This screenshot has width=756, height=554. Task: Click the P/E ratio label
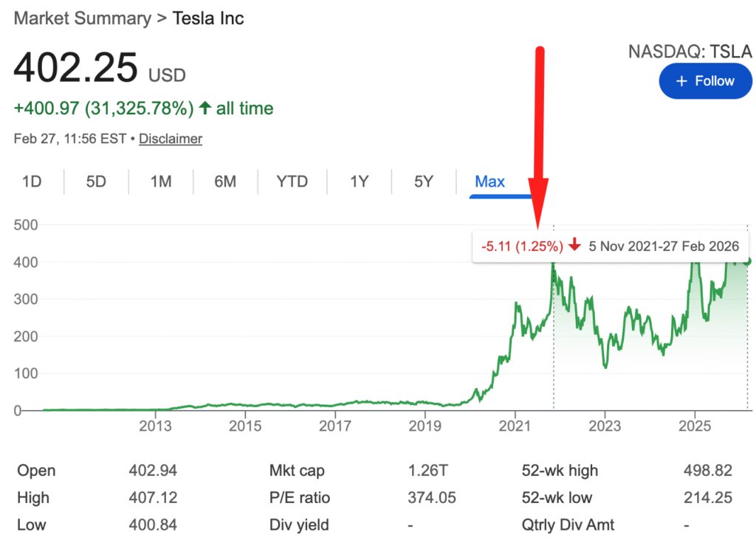(300, 498)
